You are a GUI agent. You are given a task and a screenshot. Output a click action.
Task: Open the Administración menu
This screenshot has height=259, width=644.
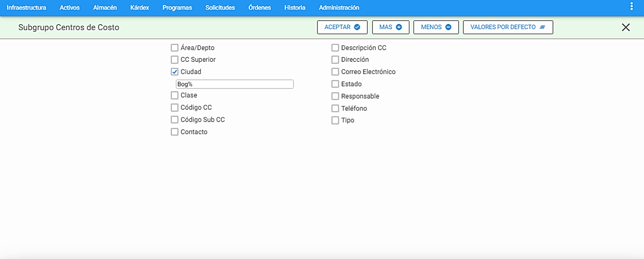click(x=339, y=8)
